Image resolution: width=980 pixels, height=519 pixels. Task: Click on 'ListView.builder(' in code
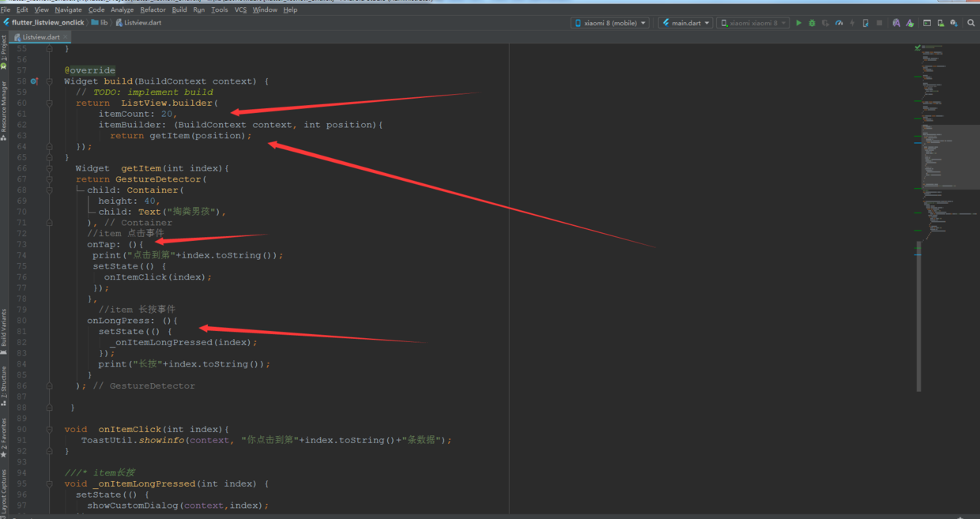[x=169, y=103]
